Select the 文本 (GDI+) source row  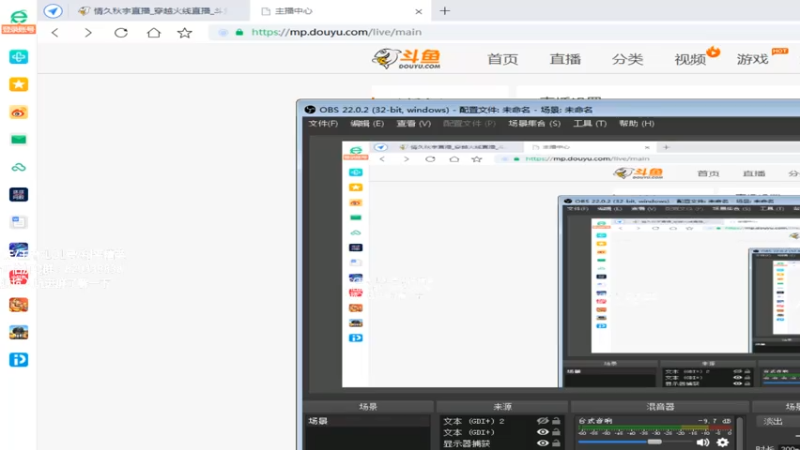[x=503, y=432]
